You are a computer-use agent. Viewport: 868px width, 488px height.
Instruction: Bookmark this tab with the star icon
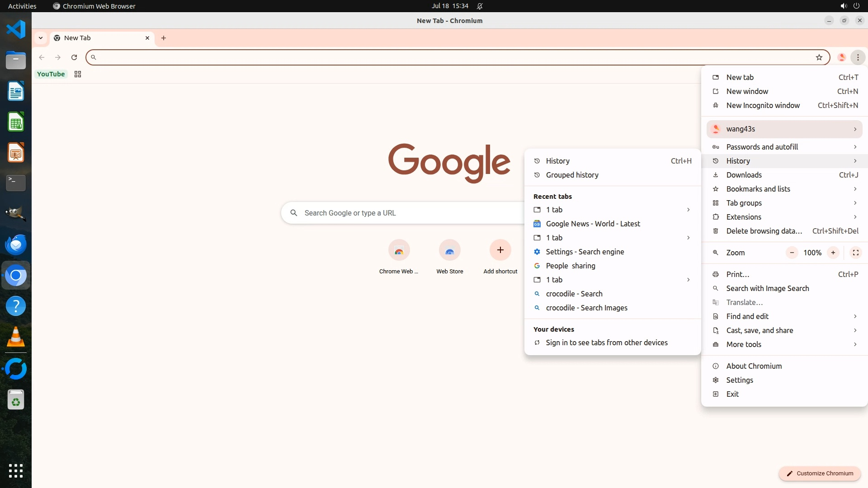[819, 57]
